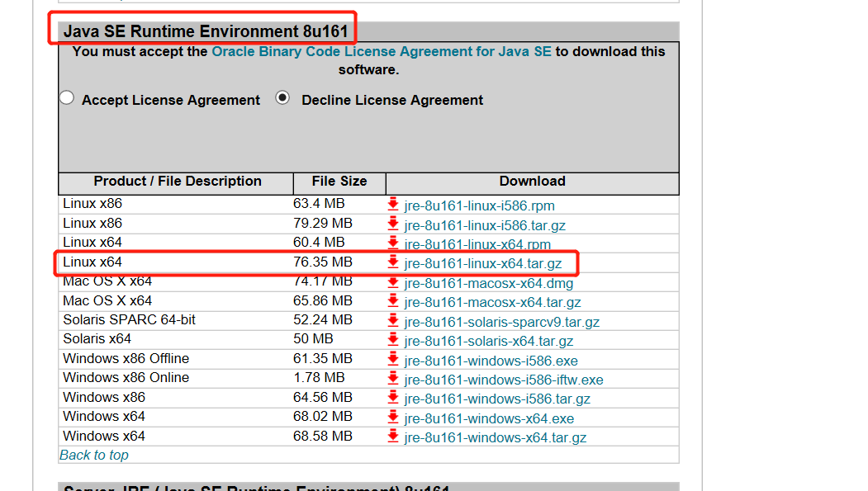Click red download arrow for windows-i586.tar.gz
The image size is (868, 491).
click(393, 397)
